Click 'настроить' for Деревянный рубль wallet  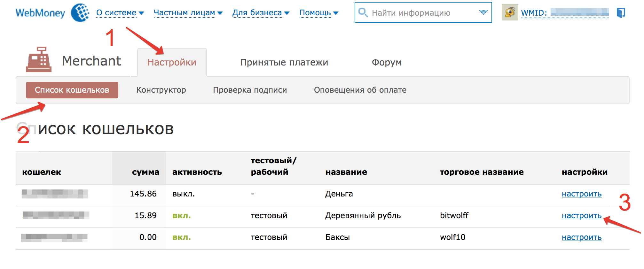[581, 216]
